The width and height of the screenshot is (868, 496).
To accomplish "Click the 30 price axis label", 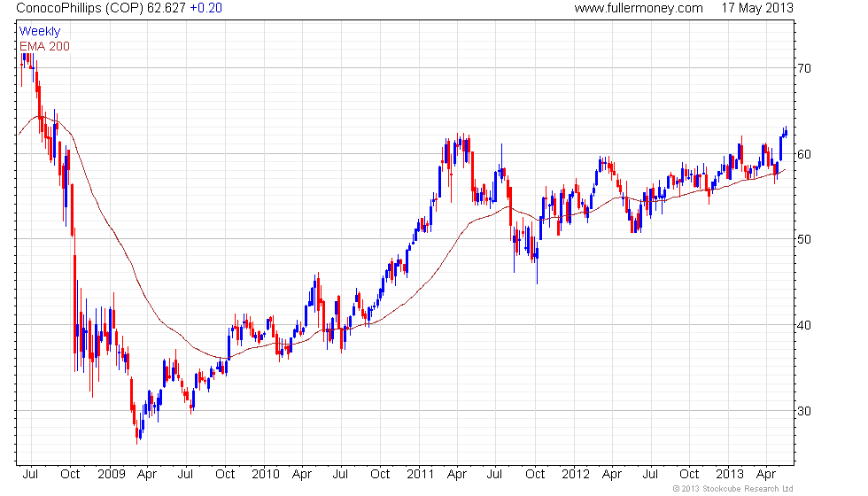I will 804,411.
